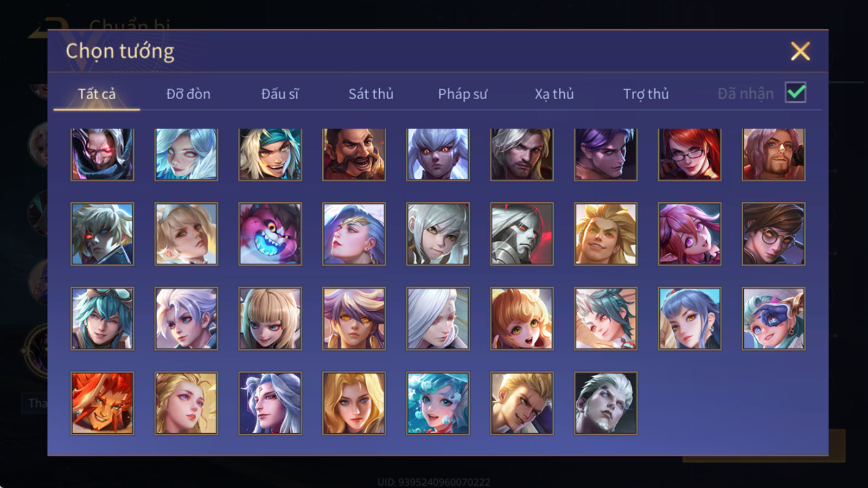Select the Đấu sĩ tab
This screenshot has width=868, height=488.
279,94
